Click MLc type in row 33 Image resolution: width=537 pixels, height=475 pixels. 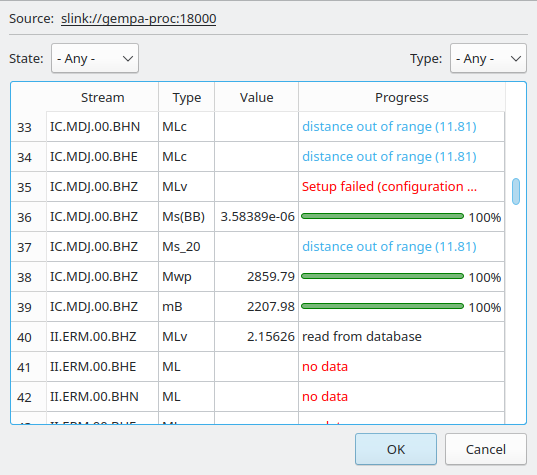pyautogui.click(x=187, y=127)
